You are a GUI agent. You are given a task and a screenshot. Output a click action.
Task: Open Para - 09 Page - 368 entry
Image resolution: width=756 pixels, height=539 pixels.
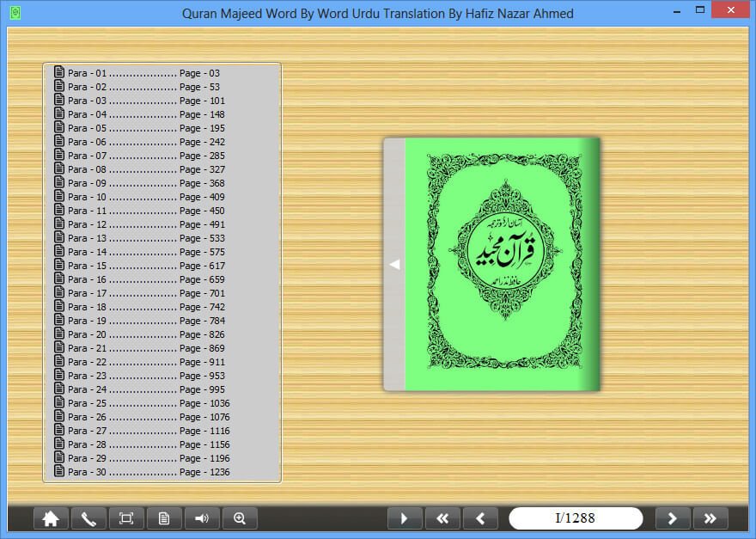coord(139,183)
